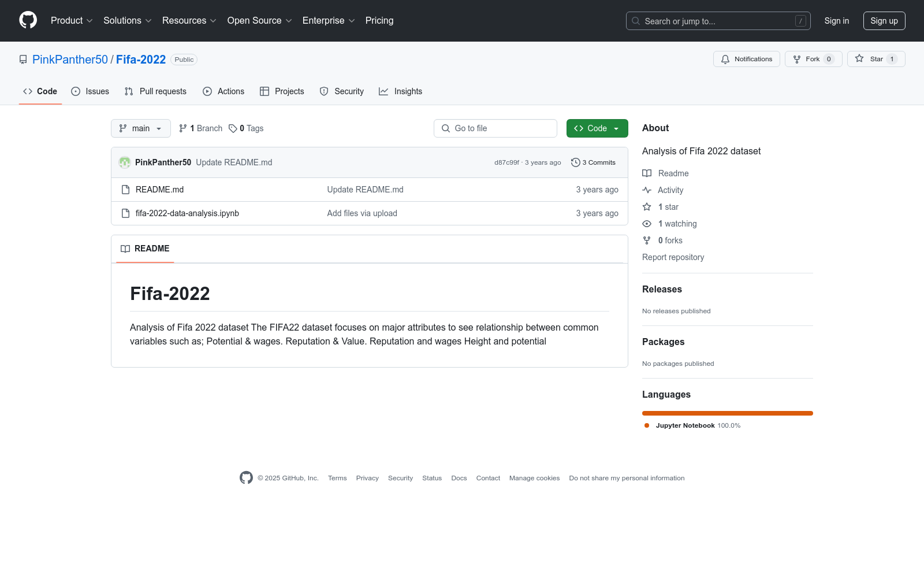Switch to the Code tab
The width and height of the screenshot is (924, 578).
click(x=40, y=91)
